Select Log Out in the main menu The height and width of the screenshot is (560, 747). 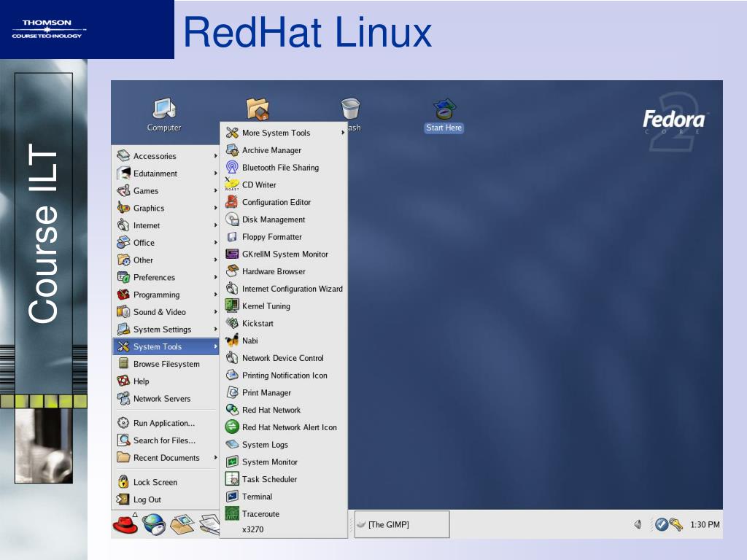coord(166,499)
